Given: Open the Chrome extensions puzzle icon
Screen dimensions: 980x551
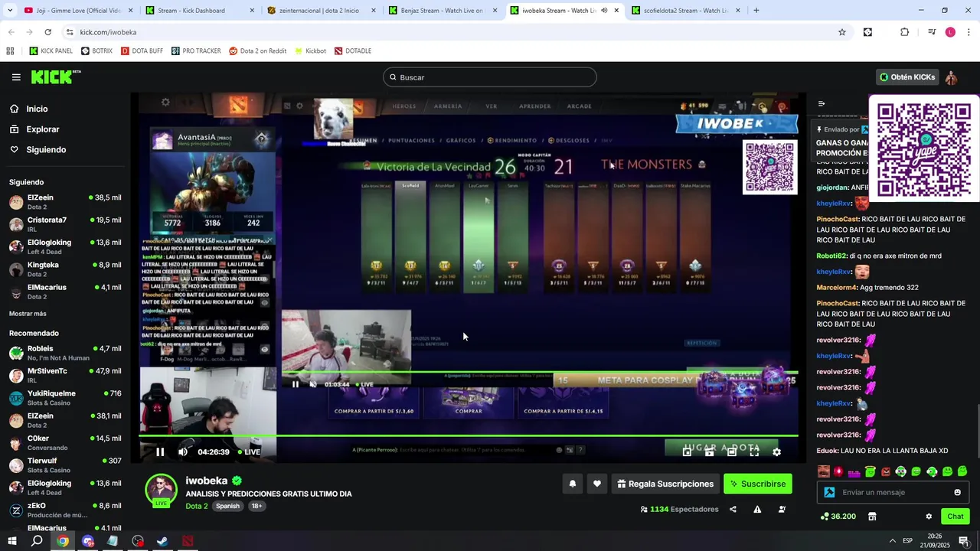Looking at the screenshot, I should tap(905, 32).
